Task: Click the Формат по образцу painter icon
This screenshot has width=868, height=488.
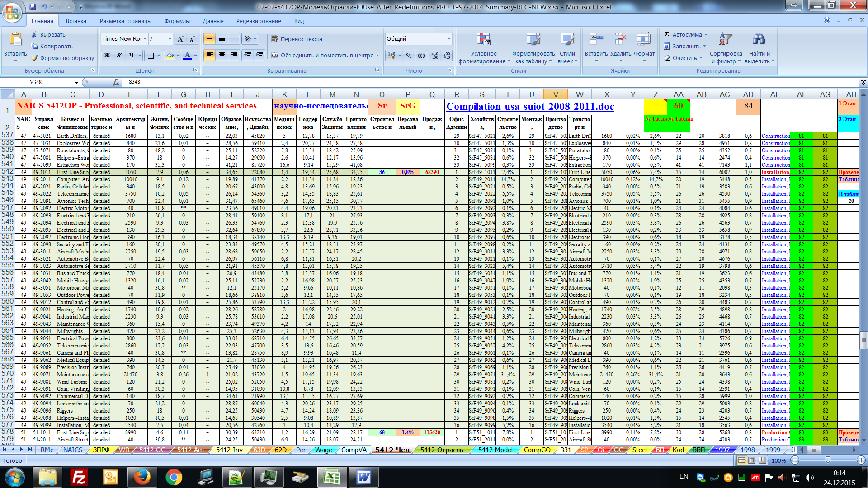Action: (x=35, y=58)
